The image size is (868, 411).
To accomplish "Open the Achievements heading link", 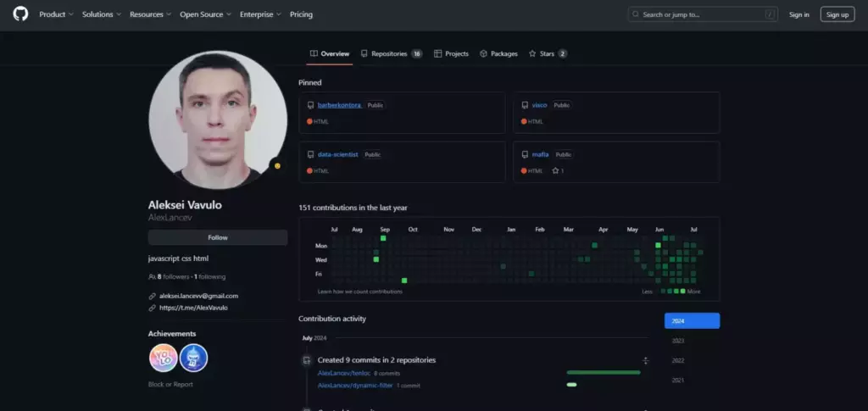I will click(172, 334).
